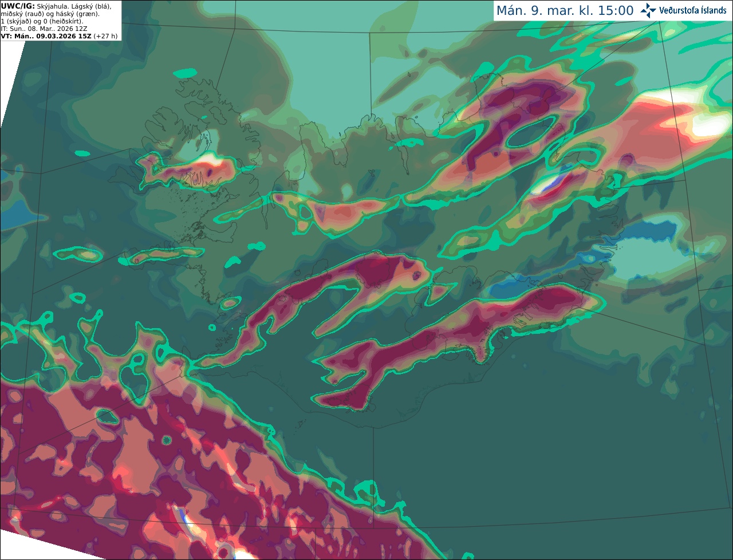Click the "UWC/IG:" legend title

point(18,6)
